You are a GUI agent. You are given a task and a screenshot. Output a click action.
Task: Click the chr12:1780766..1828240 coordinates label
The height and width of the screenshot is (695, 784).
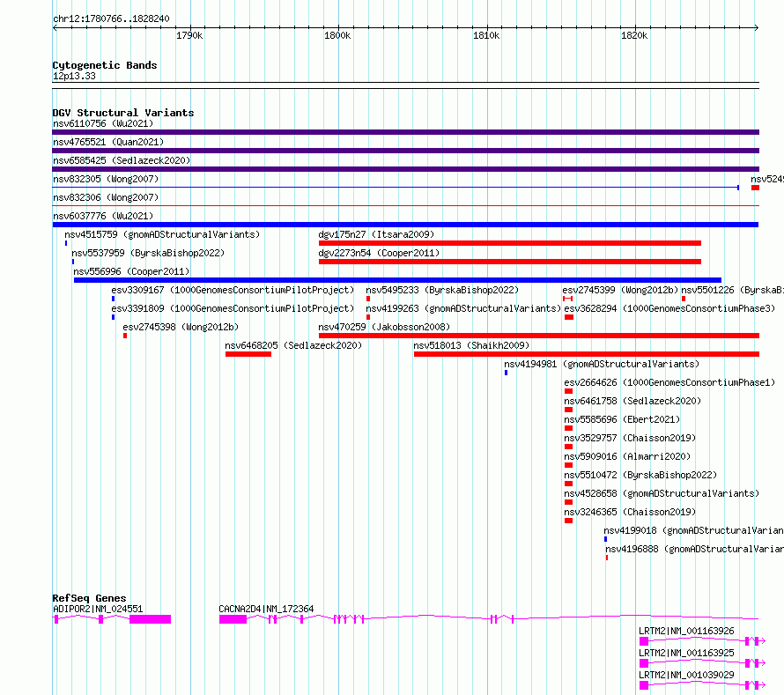(111, 18)
